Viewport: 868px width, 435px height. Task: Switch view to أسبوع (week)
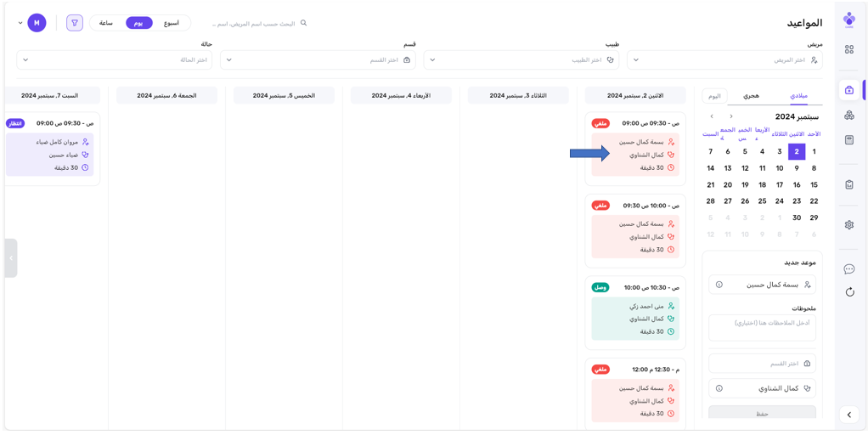pos(172,23)
